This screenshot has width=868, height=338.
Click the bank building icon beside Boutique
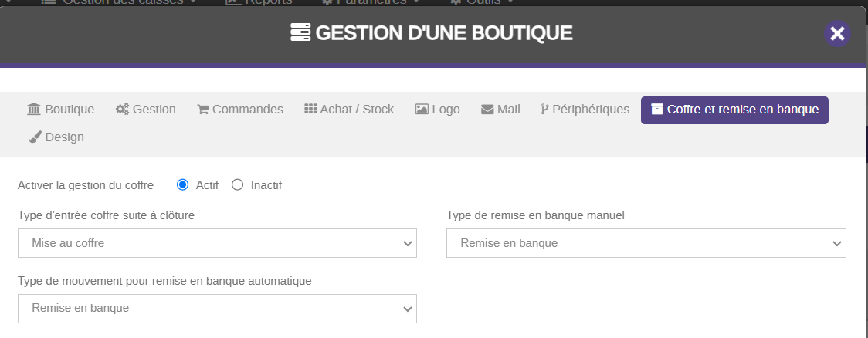34,110
